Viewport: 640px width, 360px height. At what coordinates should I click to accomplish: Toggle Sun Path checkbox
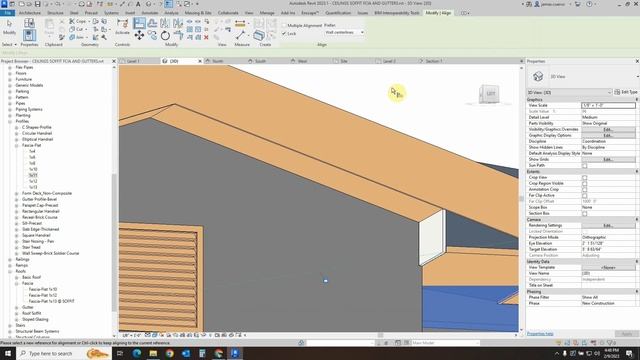coord(584,166)
